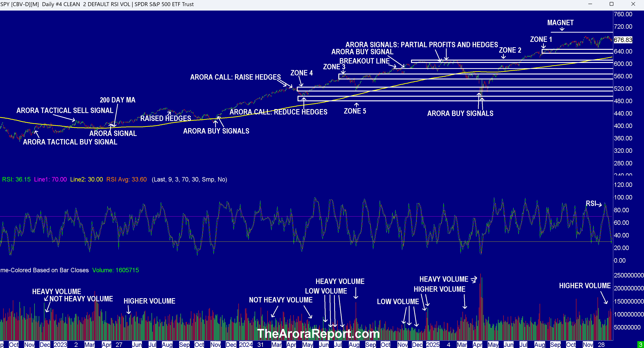644x348 pixels.
Task: Click the MAGNET annotation down arrow
Action: (562, 29)
